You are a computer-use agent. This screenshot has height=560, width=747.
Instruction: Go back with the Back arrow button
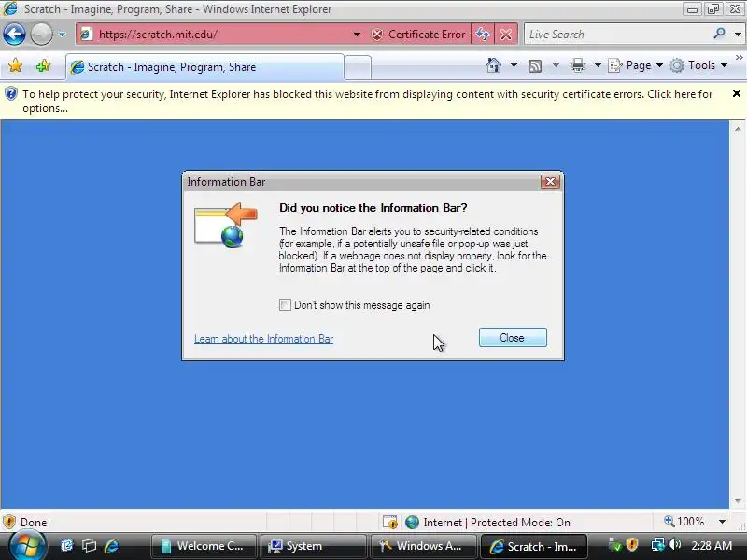coord(14,35)
